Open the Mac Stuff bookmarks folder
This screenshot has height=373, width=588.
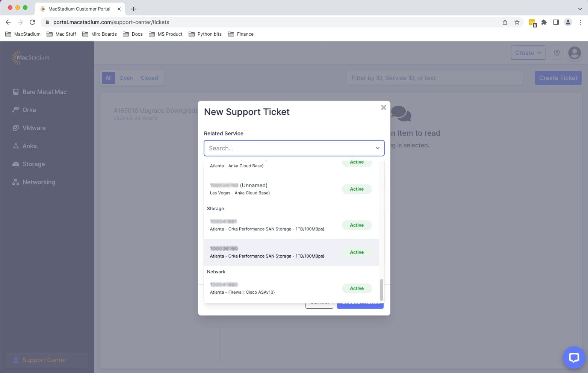(65, 34)
